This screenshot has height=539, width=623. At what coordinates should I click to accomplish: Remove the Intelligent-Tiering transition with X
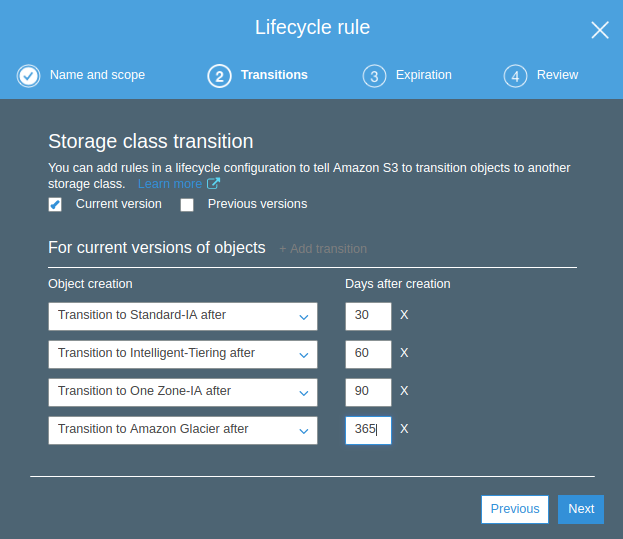click(x=404, y=353)
